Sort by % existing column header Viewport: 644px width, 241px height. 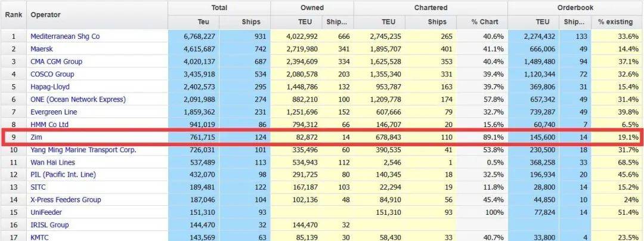pyautogui.click(x=615, y=22)
